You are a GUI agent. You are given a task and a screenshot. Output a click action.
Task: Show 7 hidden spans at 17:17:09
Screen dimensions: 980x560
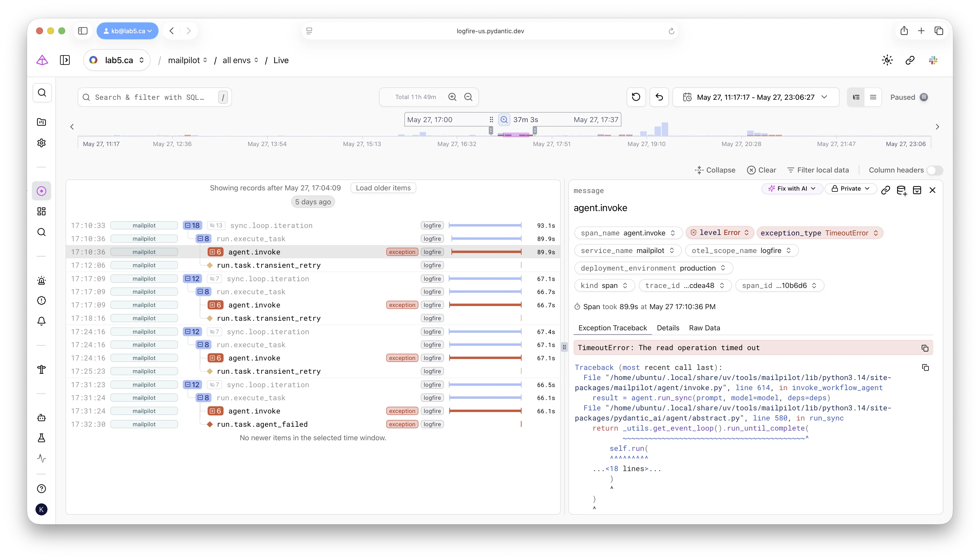(214, 279)
